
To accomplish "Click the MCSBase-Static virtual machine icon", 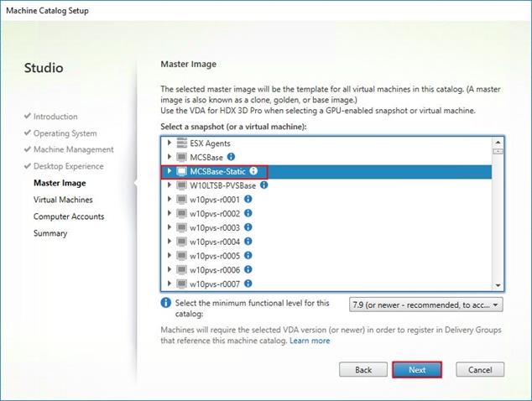I will pyautogui.click(x=182, y=171).
